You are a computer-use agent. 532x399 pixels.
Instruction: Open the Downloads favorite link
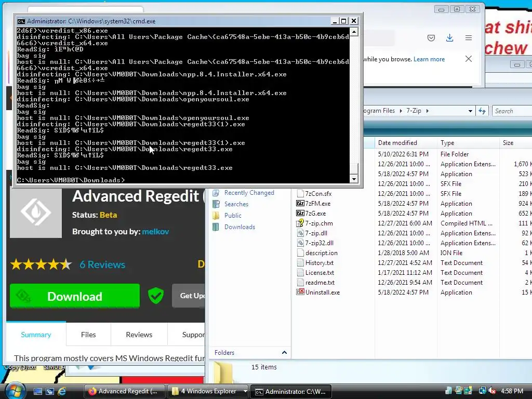[x=240, y=227]
